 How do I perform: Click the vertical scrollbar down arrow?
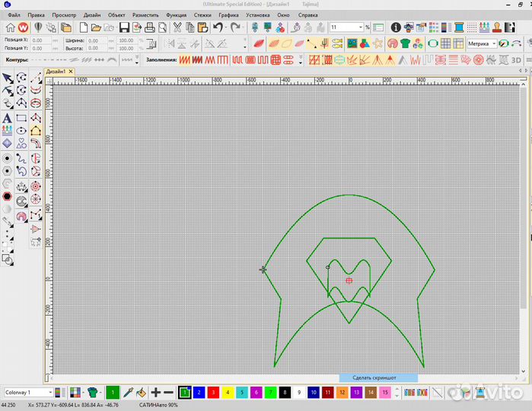pyautogui.click(x=523, y=371)
